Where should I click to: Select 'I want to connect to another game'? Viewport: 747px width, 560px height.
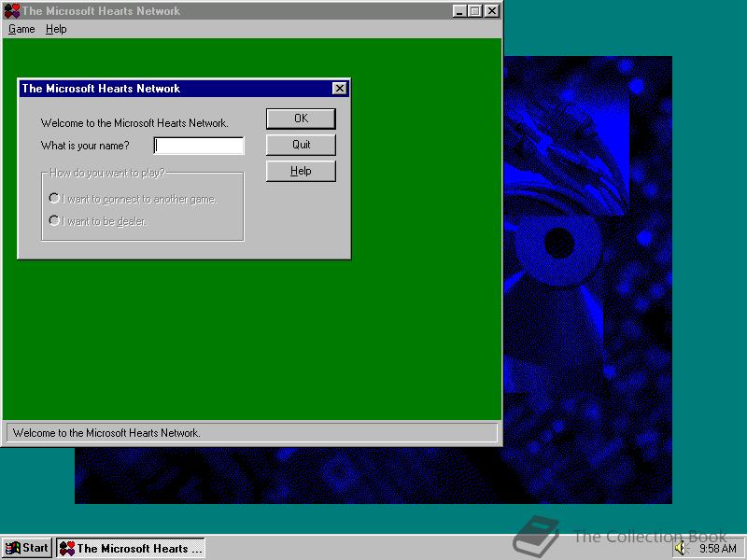tap(133, 199)
